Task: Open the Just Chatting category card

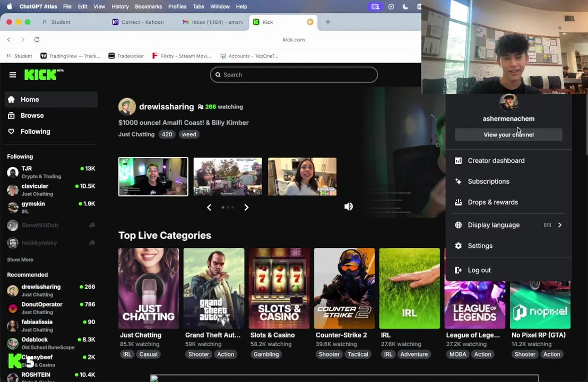Action: click(x=149, y=288)
